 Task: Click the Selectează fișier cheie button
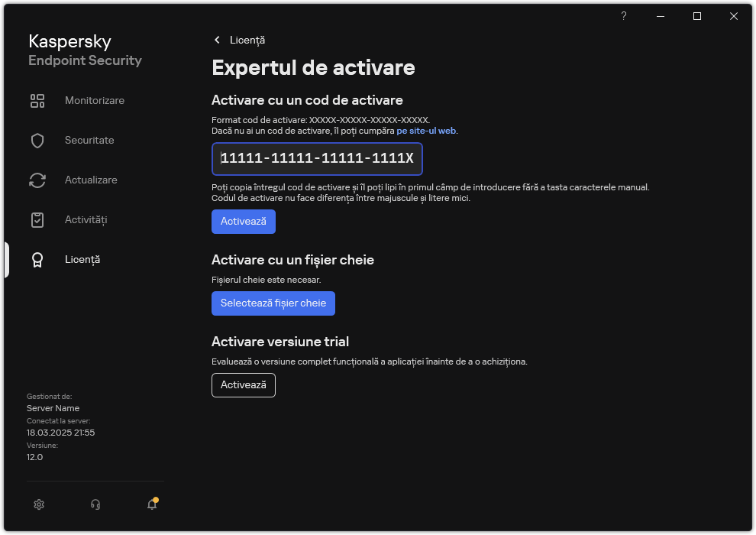pyautogui.click(x=273, y=303)
